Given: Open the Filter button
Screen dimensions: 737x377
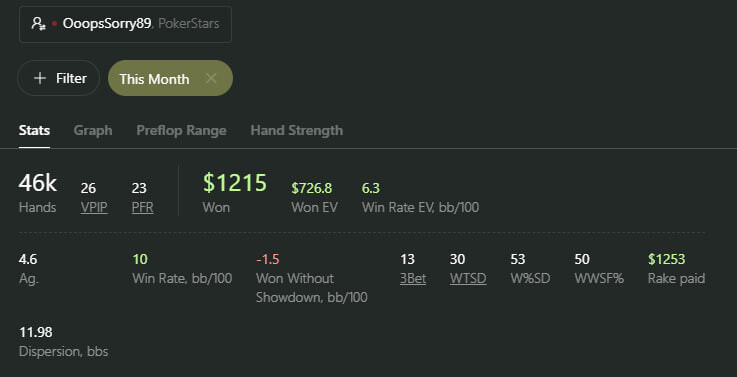Looking at the screenshot, I should point(58,78).
